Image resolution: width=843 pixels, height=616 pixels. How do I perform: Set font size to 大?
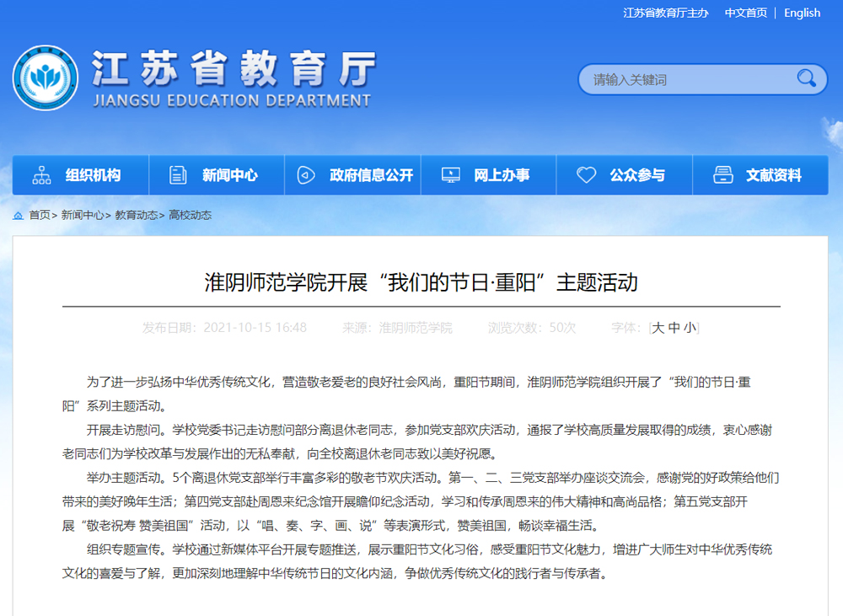pyautogui.click(x=658, y=328)
